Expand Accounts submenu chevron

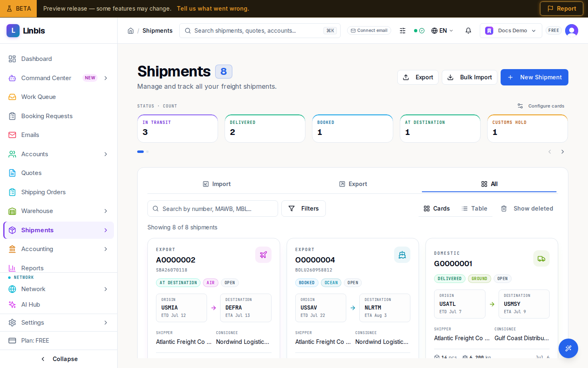[x=106, y=154]
